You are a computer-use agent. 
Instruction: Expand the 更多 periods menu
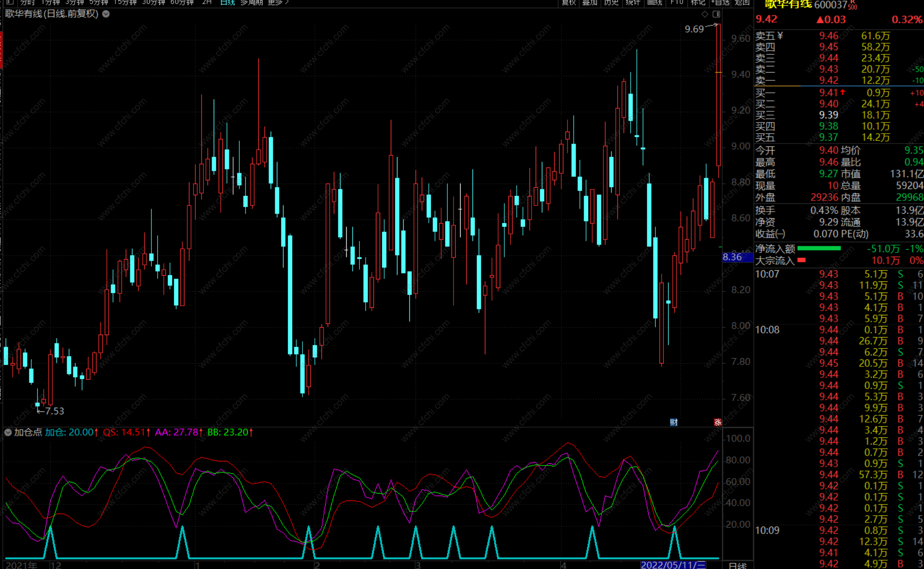pos(278,2)
